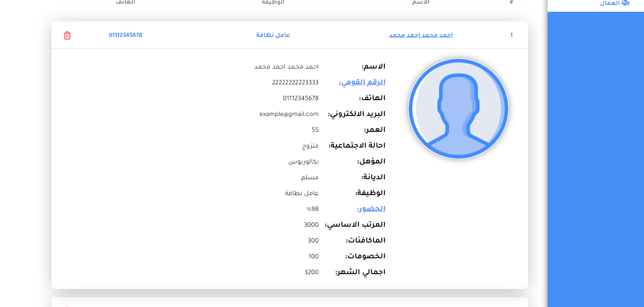Click marital status value متزوج

click(x=310, y=146)
